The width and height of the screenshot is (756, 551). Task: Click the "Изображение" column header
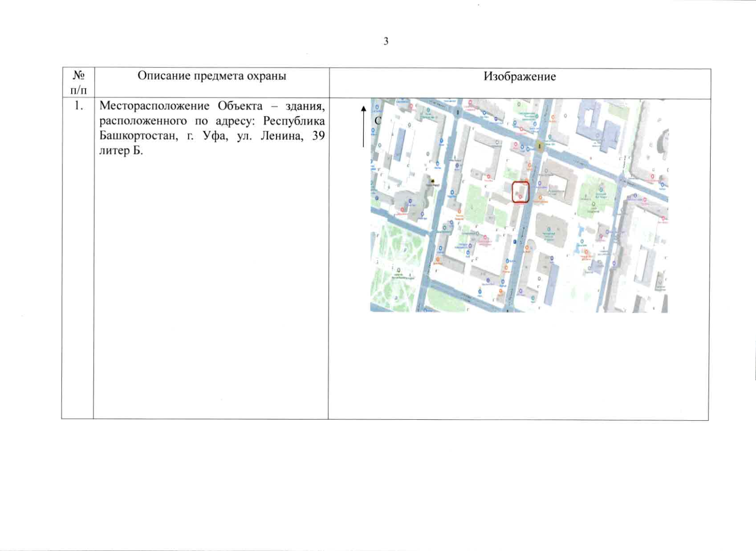click(x=519, y=77)
